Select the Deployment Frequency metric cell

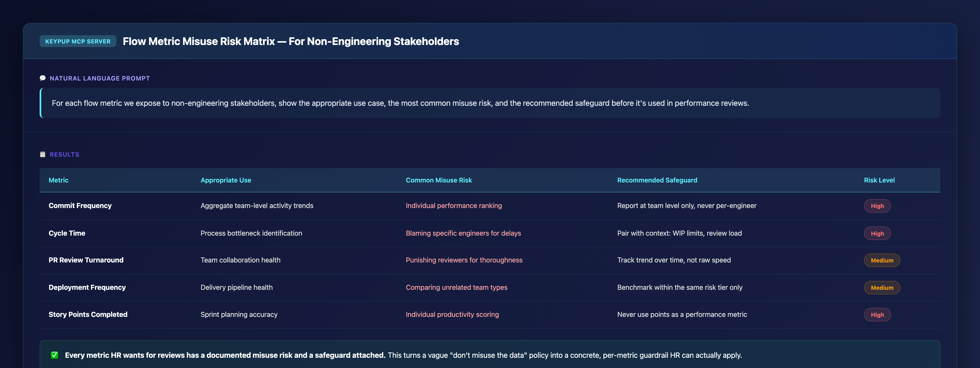(87, 287)
